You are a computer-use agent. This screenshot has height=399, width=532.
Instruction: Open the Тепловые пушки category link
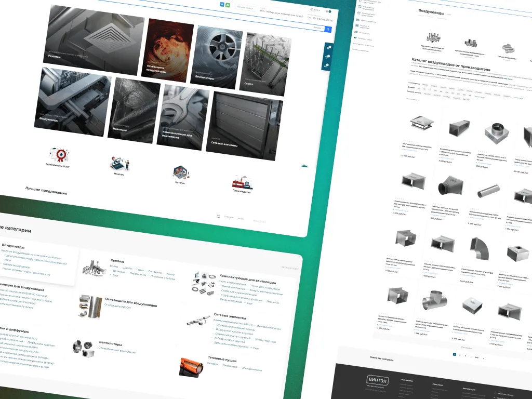pos(222,359)
